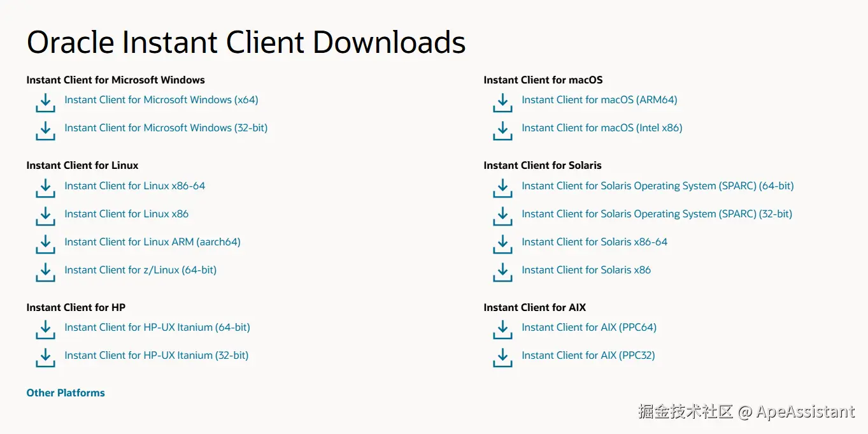
Task: Click download icon beside z/Linux (64-bit)
Action: (45, 273)
